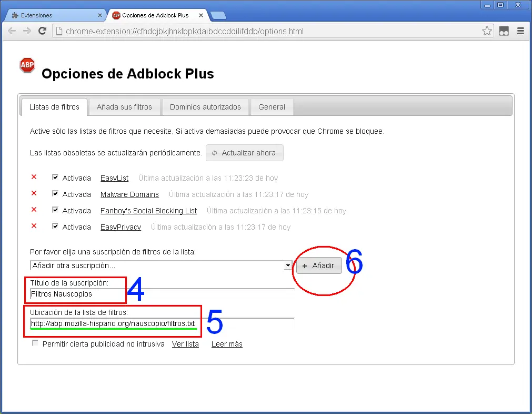
Task: Select the Opciones de Adblock Plus browser tab
Action: pos(158,15)
